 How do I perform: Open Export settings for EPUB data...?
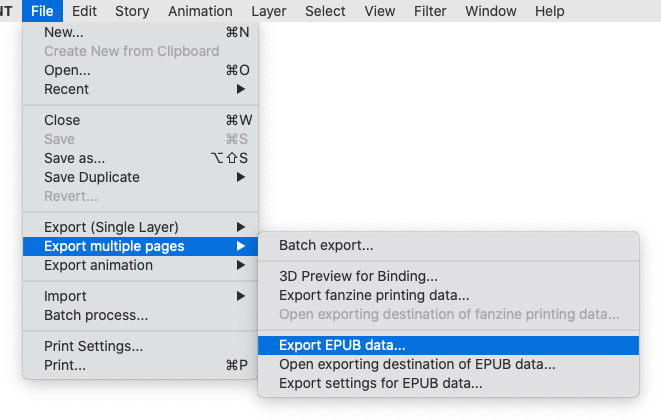tap(380, 383)
